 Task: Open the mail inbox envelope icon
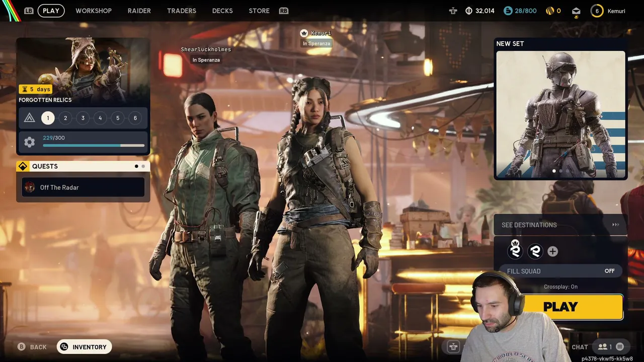576,11
